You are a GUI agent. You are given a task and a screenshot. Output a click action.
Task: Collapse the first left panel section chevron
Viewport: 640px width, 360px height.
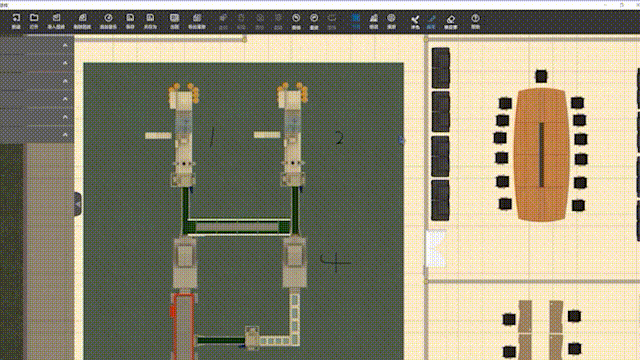65,45
